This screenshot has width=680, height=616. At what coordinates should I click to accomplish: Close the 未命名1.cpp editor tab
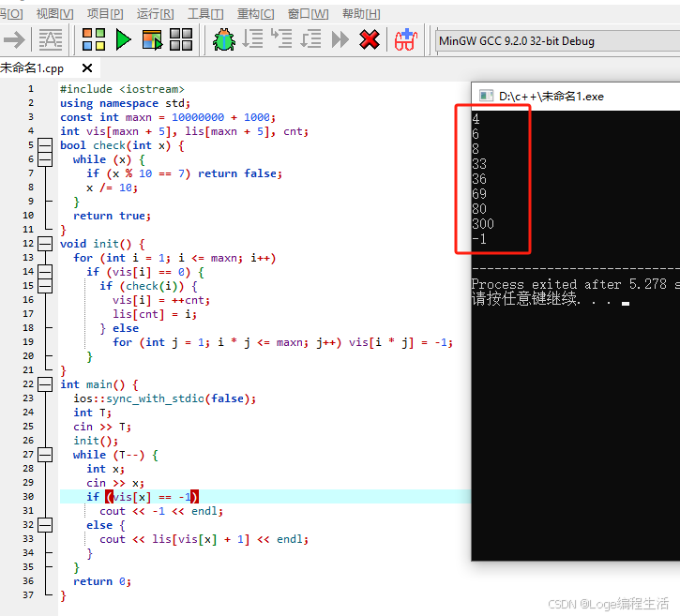[87, 68]
